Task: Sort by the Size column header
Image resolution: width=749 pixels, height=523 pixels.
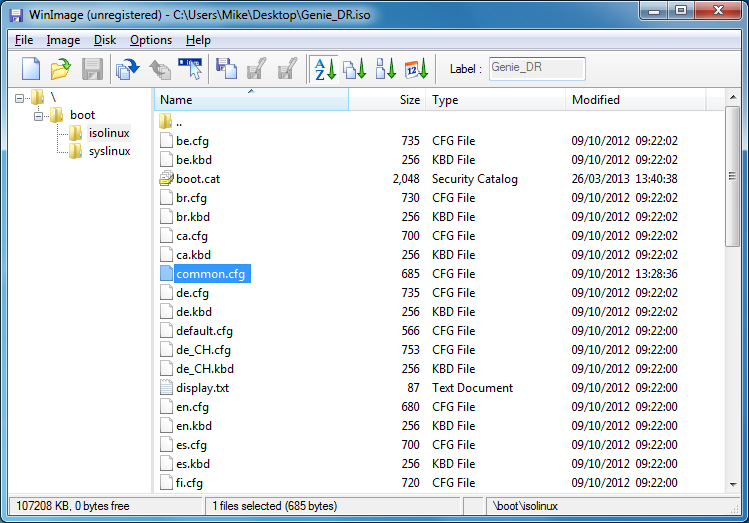Action: (387, 100)
